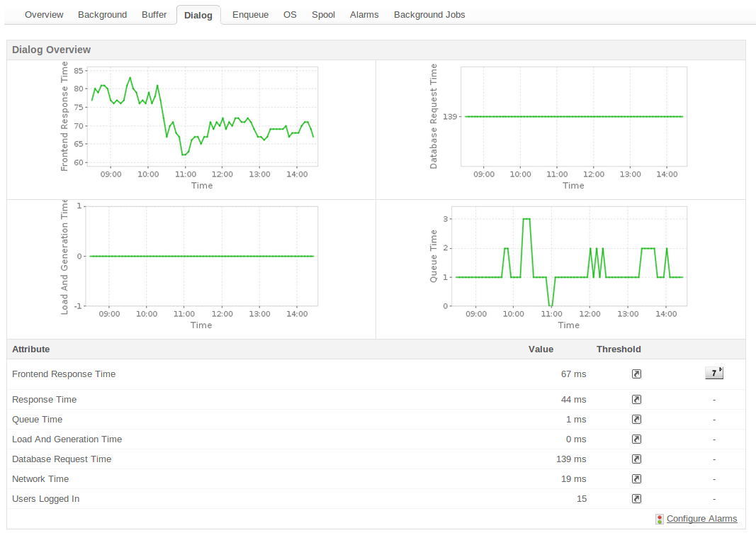Open threshold icon for Users Logged In
Screen dimensions: 756x538
[636, 499]
